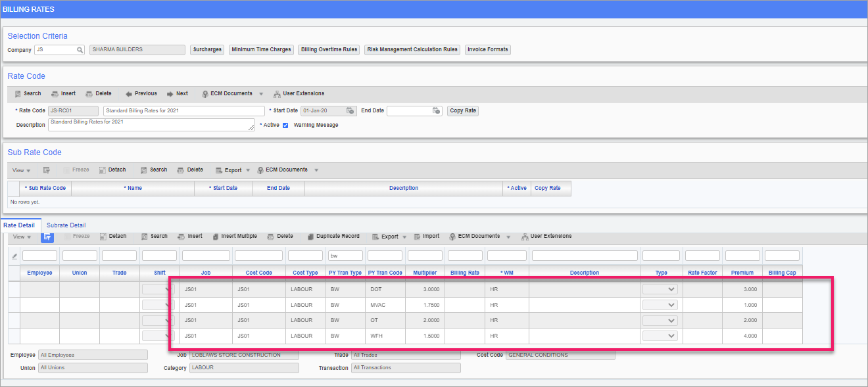Sort by the Multiplier column header
Viewport: 868px width, 387px height.
(x=425, y=273)
